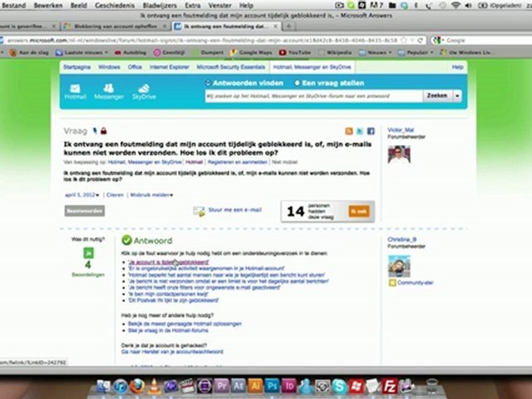The height and width of the screenshot is (399, 532).
Task: Click the red lock icon beside Vraag
Action: pyautogui.click(x=104, y=131)
